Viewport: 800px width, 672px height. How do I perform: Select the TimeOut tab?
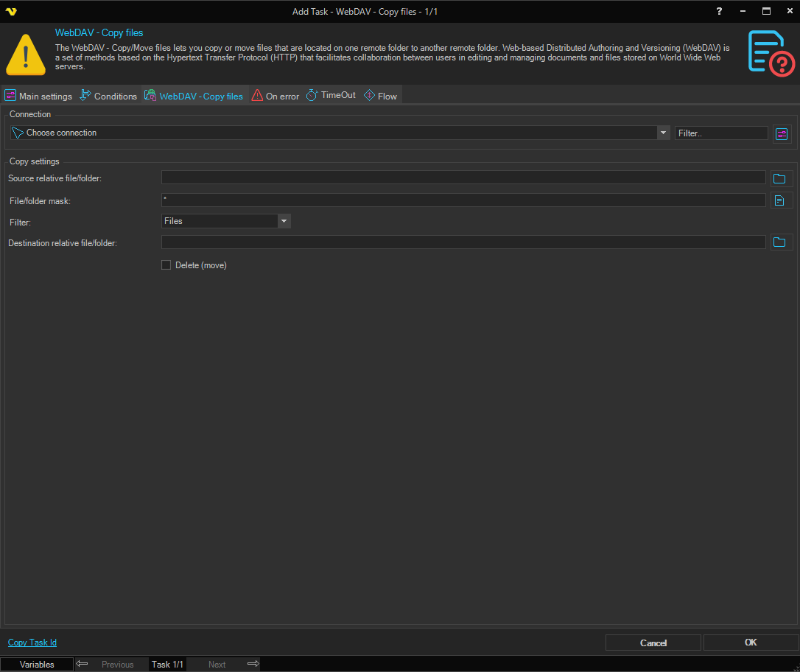tap(331, 96)
